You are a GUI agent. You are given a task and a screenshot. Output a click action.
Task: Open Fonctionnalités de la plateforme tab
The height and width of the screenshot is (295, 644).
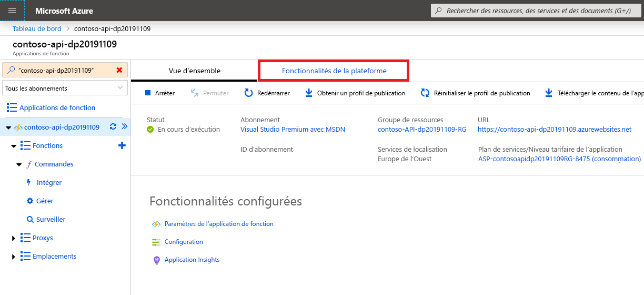tap(334, 71)
